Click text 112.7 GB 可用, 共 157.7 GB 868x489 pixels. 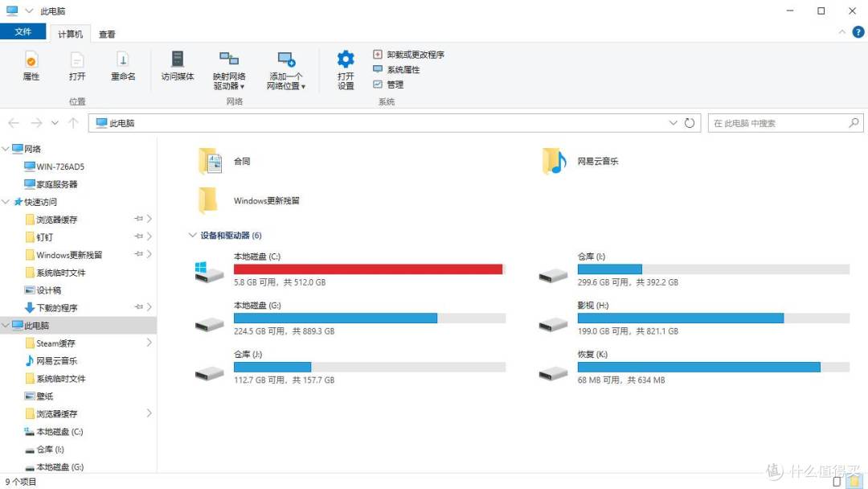click(284, 380)
